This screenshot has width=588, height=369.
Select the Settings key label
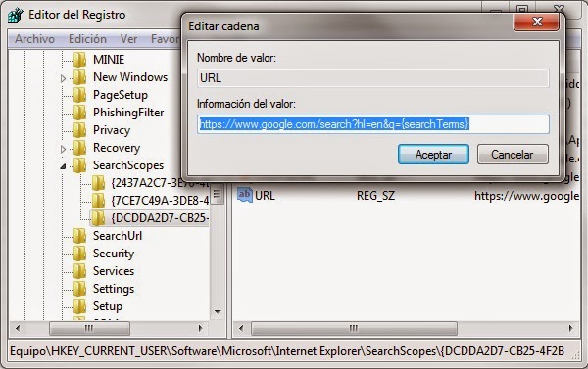click(x=114, y=289)
